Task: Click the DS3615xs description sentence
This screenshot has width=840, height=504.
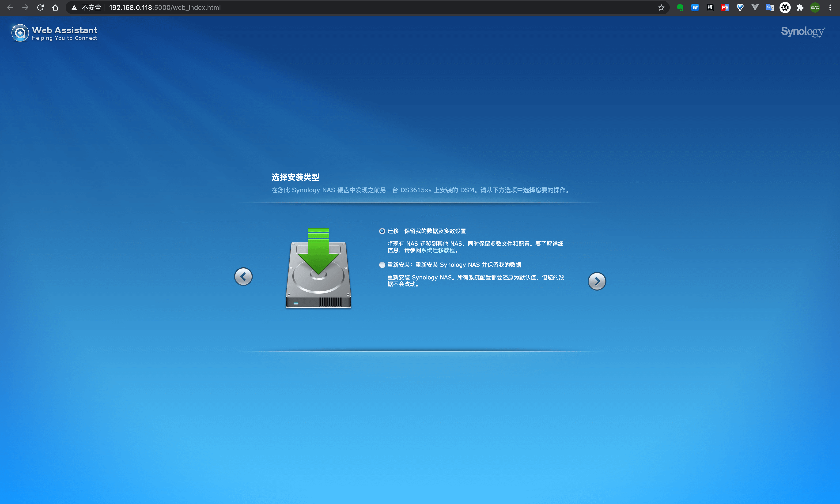Action: [421, 190]
